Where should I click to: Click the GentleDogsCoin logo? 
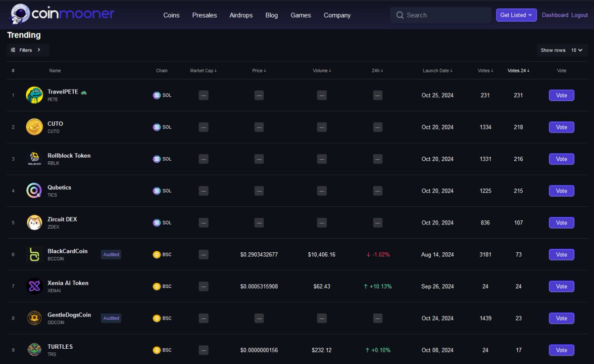coord(34,318)
